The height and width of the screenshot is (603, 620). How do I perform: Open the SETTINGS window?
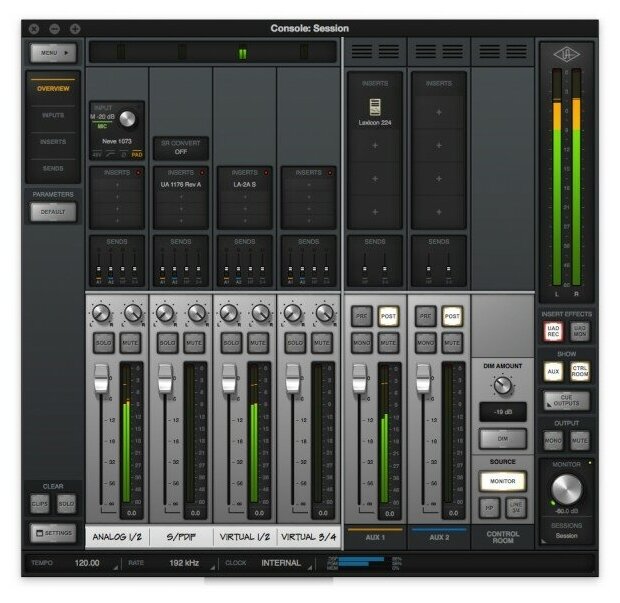point(53,533)
